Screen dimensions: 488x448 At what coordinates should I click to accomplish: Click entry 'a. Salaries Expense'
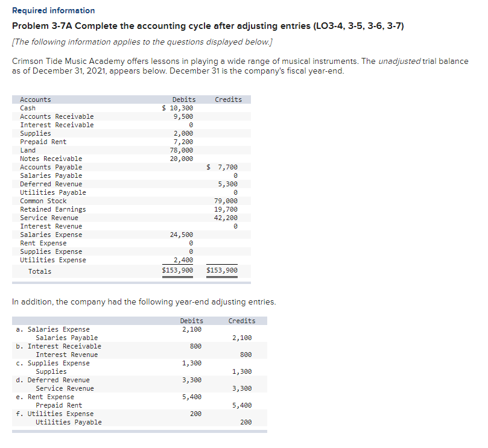click(53, 329)
